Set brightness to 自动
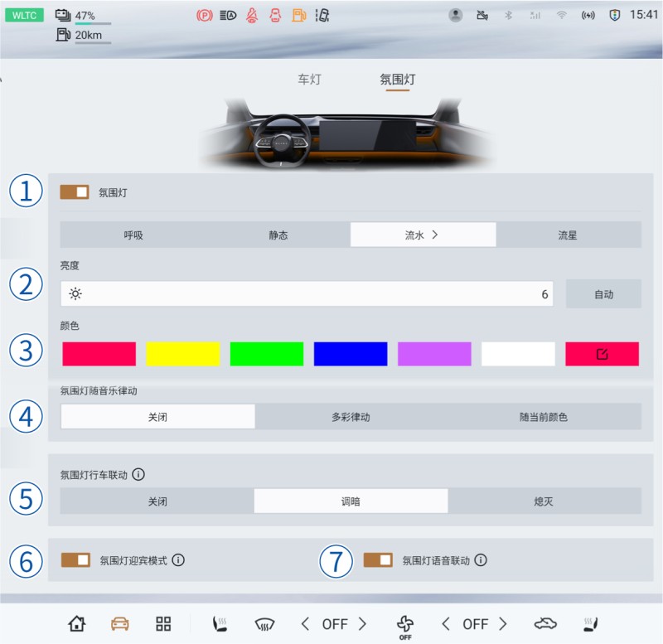The width and height of the screenshot is (663, 644). 603,294
